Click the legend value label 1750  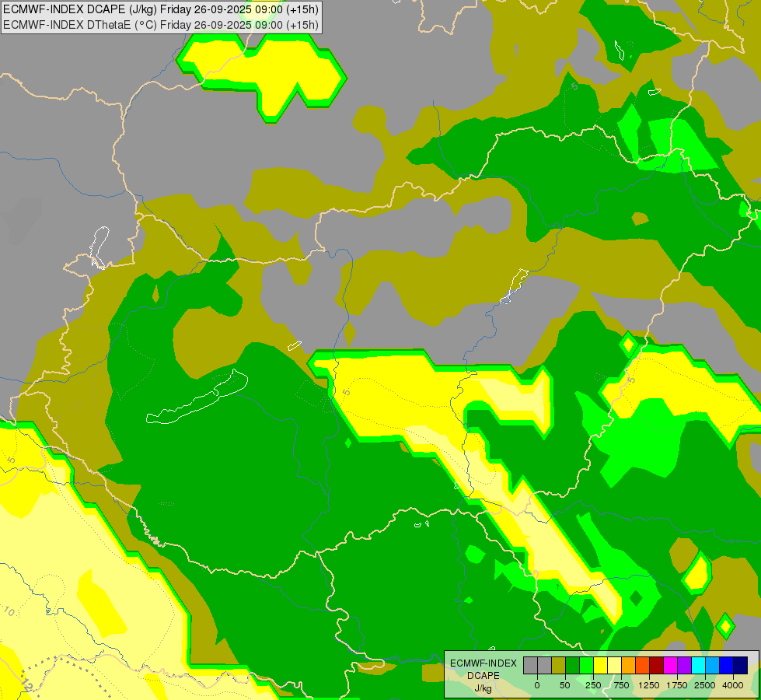pos(676,685)
